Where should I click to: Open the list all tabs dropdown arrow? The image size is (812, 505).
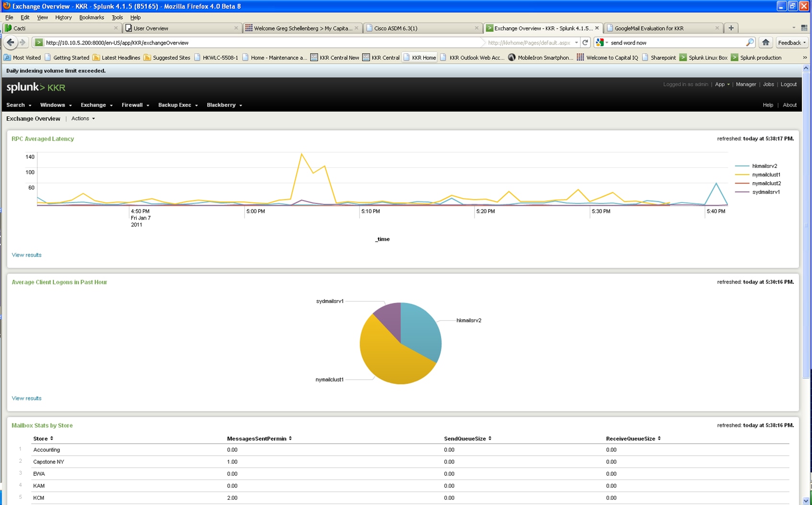794,28
